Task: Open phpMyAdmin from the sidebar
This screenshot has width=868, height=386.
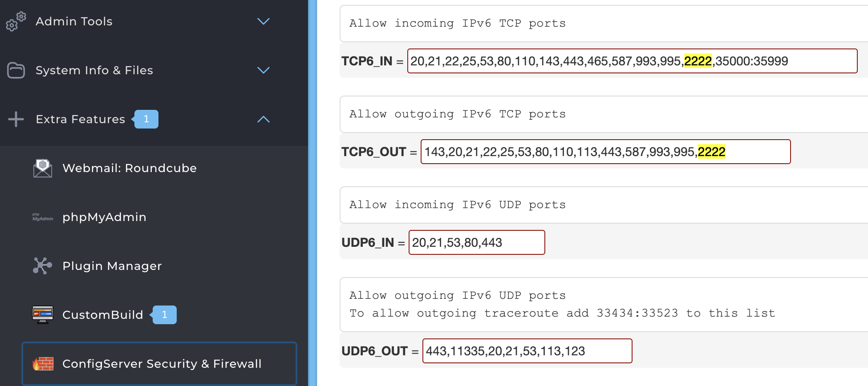Action: (104, 217)
